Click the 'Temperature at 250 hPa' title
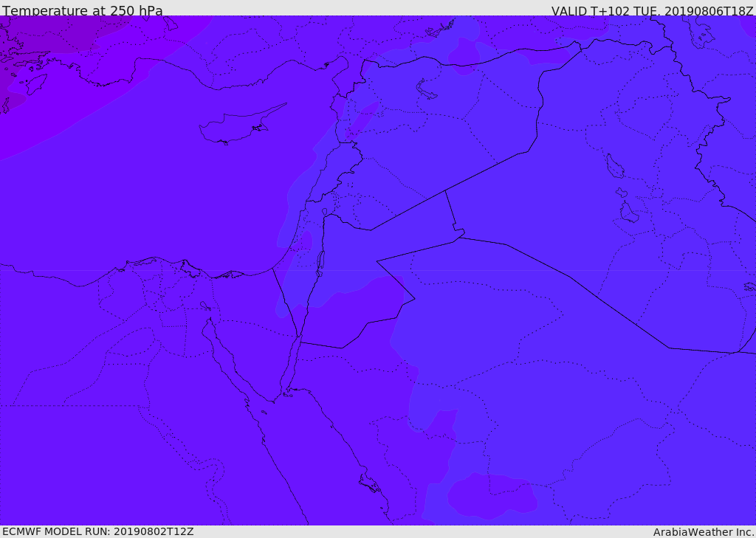The width and height of the screenshot is (756, 538). tap(83, 10)
